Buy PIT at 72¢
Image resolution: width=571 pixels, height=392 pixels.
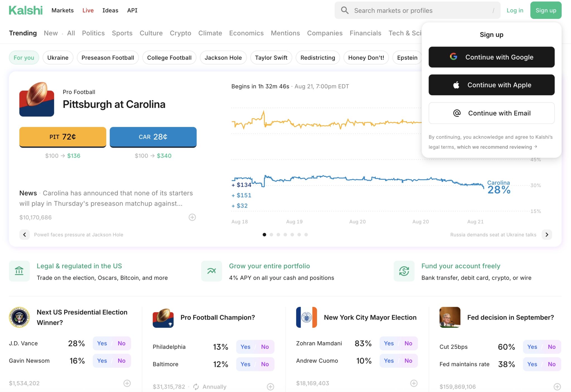(x=63, y=137)
